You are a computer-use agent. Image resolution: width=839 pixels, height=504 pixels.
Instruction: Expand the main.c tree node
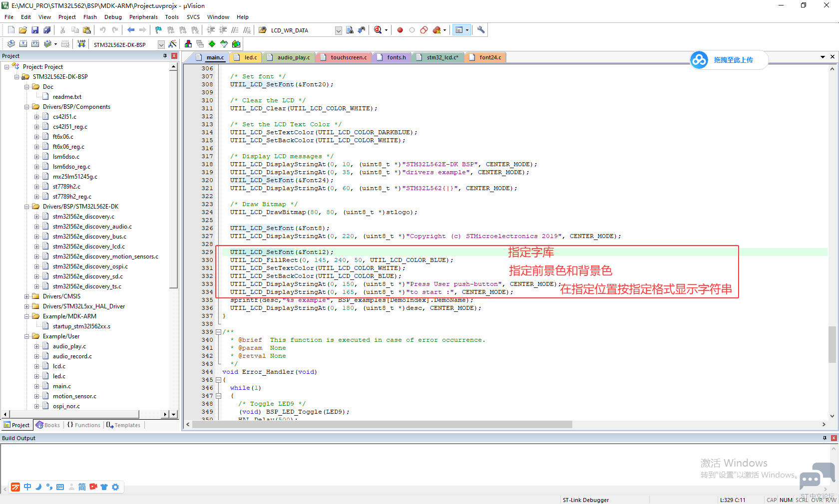pyautogui.click(x=37, y=386)
